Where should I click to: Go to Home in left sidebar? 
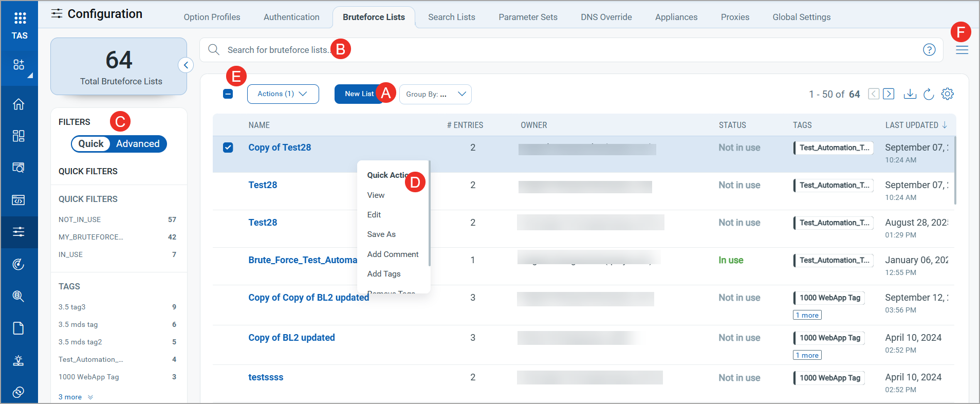click(19, 104)
